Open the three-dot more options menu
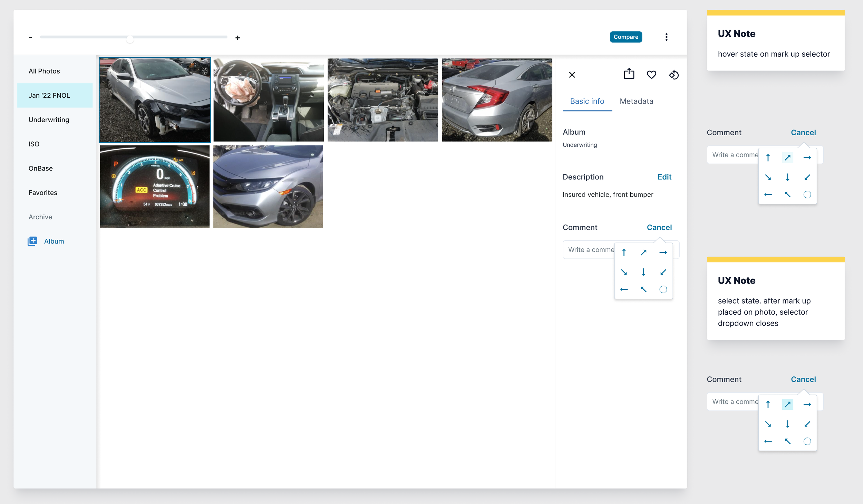This screenshot has width=863, height=504. [666, 37]
